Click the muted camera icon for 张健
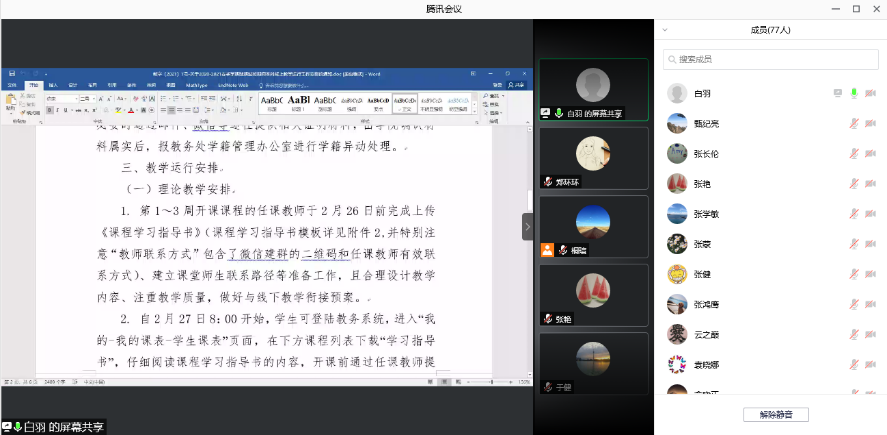The height and width of the screenshot is (435, 887). pos(871,274)
